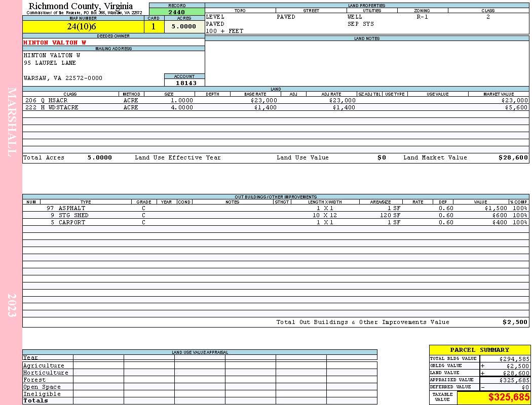Click total outbuildings value $2,500

point(515,322)
